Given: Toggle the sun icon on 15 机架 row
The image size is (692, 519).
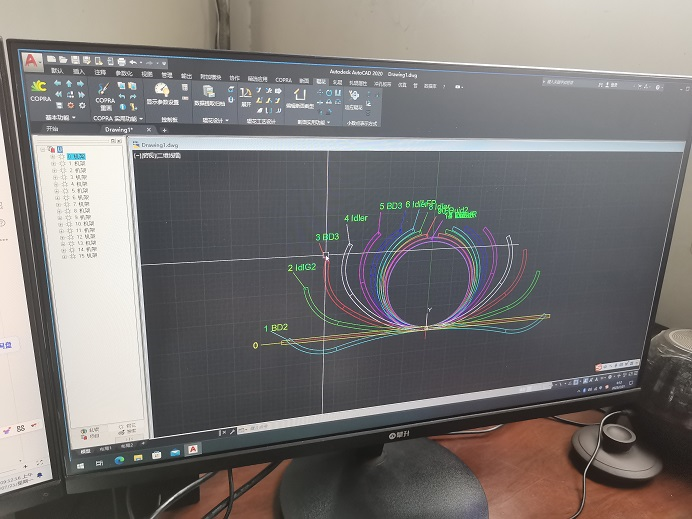Looking at the screenshot, I should coord(72,256).
